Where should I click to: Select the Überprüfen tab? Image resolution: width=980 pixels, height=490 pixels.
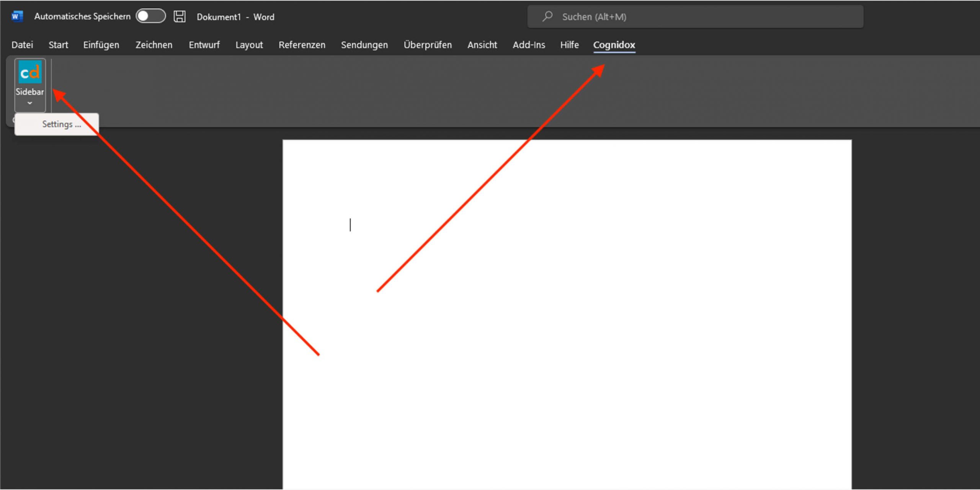point(428,45)
